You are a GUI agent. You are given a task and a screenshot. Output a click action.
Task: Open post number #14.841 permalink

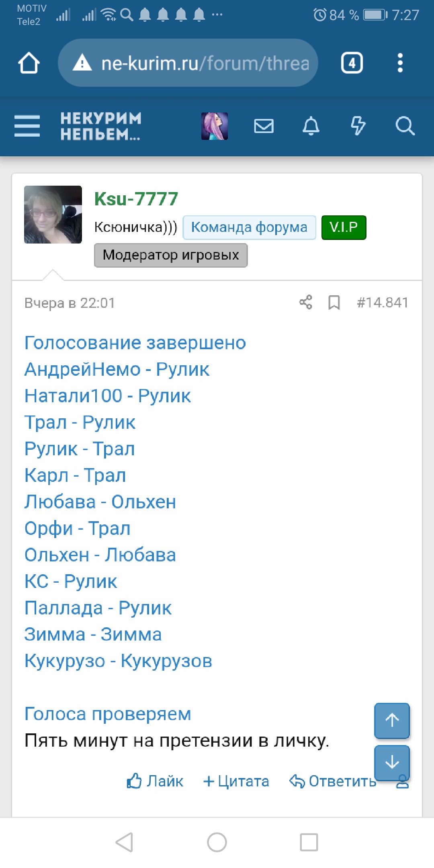383,303
